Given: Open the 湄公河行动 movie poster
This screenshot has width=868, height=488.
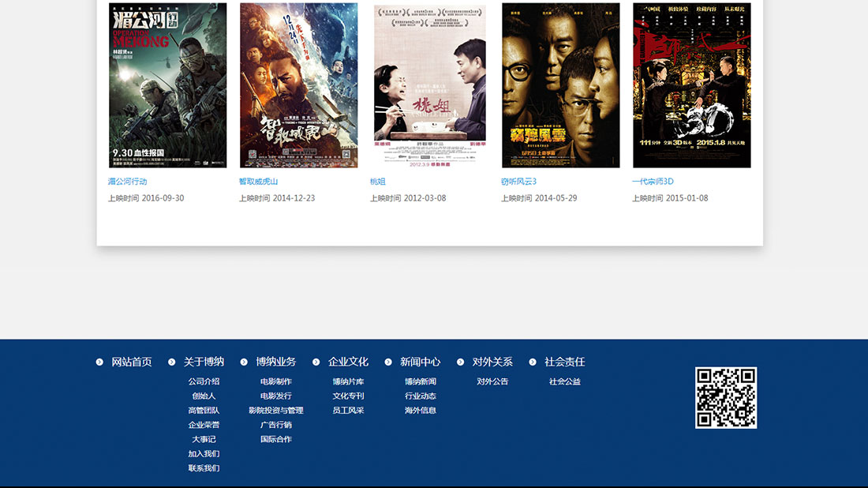Looking at the screenshot, I should pyautogui.click(x=167, y=85).
